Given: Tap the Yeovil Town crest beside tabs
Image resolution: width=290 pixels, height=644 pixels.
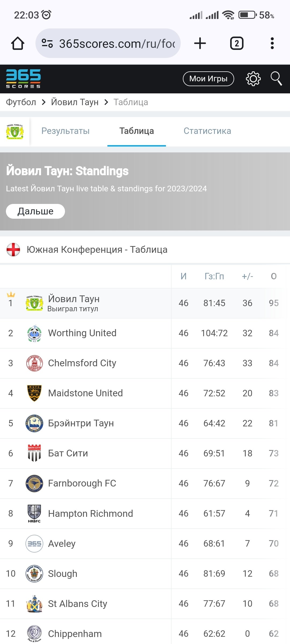Looking at the screenshot, I should tap(15, 131).
